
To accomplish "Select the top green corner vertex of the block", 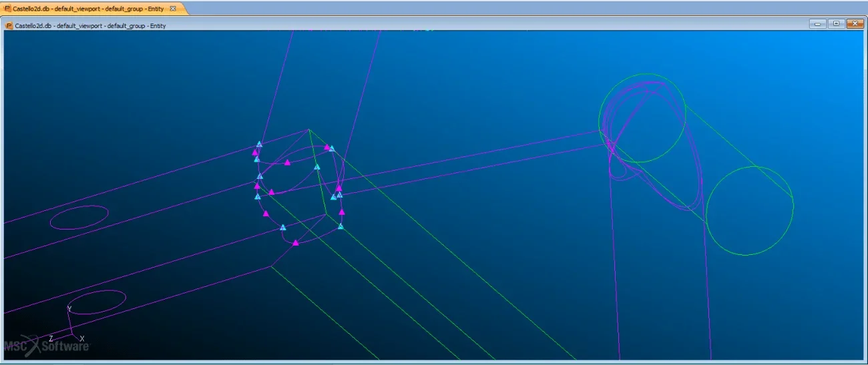I will 308,129.
